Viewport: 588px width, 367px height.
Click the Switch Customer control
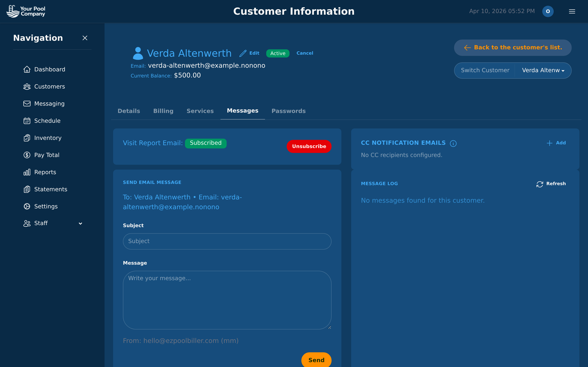[x=485, y=70]
